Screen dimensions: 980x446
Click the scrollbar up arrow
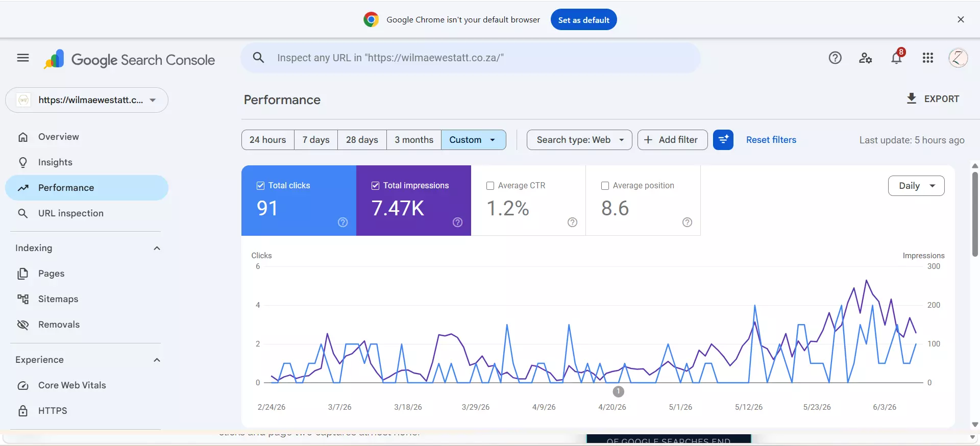click(x=975, y=166)
